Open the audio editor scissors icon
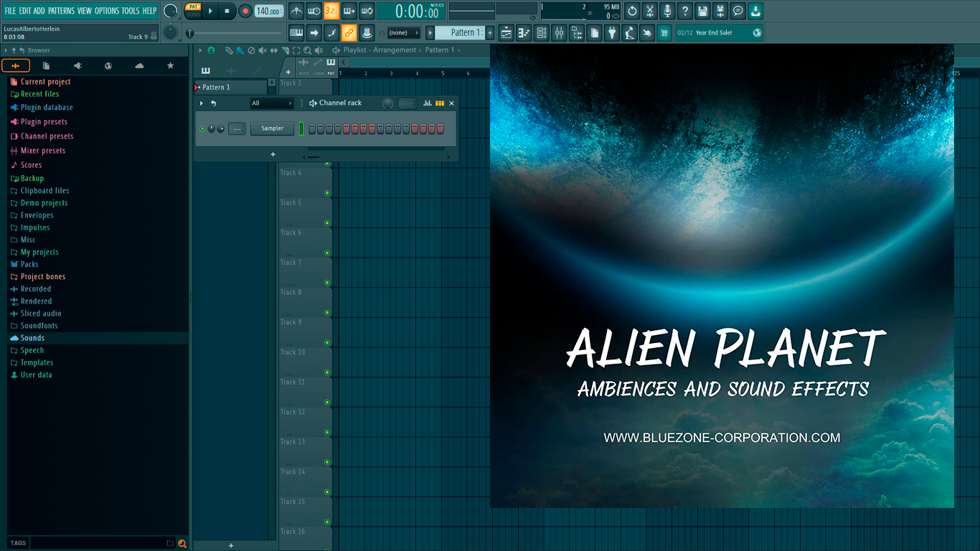Screen dimensions: 980x551 click(x=650, y=11)
